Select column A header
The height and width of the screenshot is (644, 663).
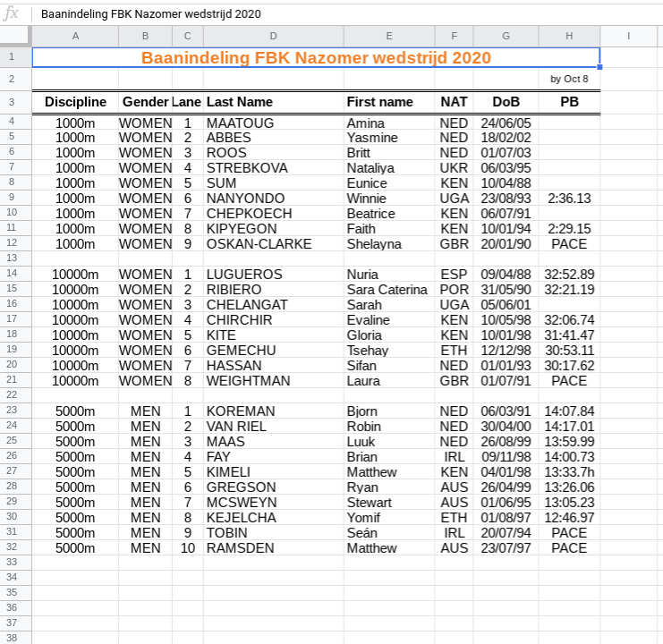point(75,37)
